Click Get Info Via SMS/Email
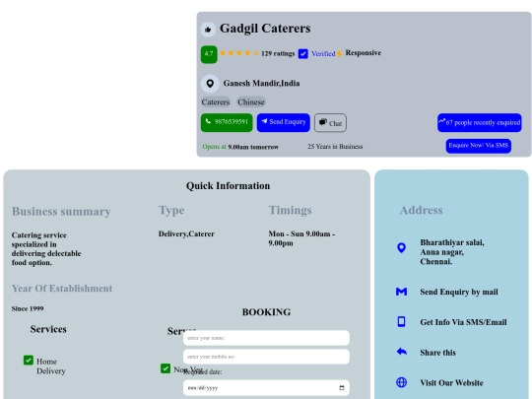532x399 pixels. click(x=463, y=322)
